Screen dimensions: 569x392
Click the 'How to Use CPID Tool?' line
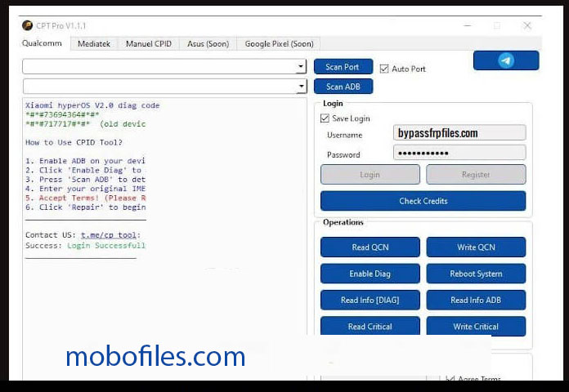click(x=74, y=143)
